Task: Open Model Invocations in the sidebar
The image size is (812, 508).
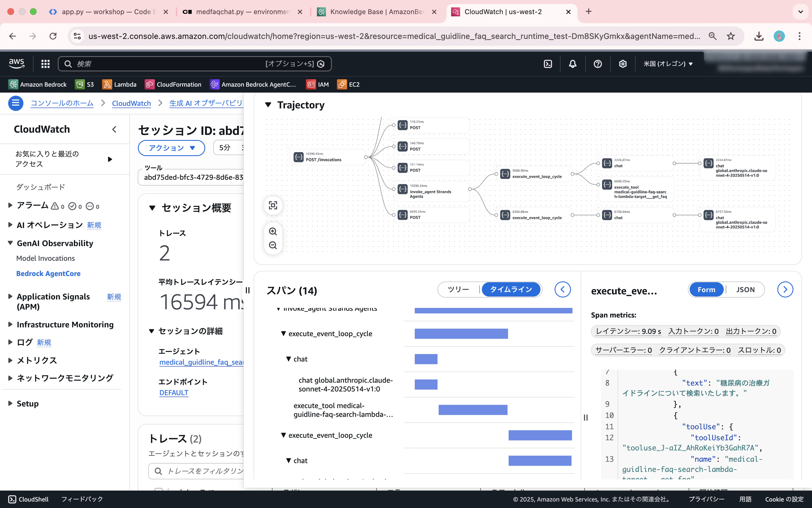Action: [x=46, y=258]
